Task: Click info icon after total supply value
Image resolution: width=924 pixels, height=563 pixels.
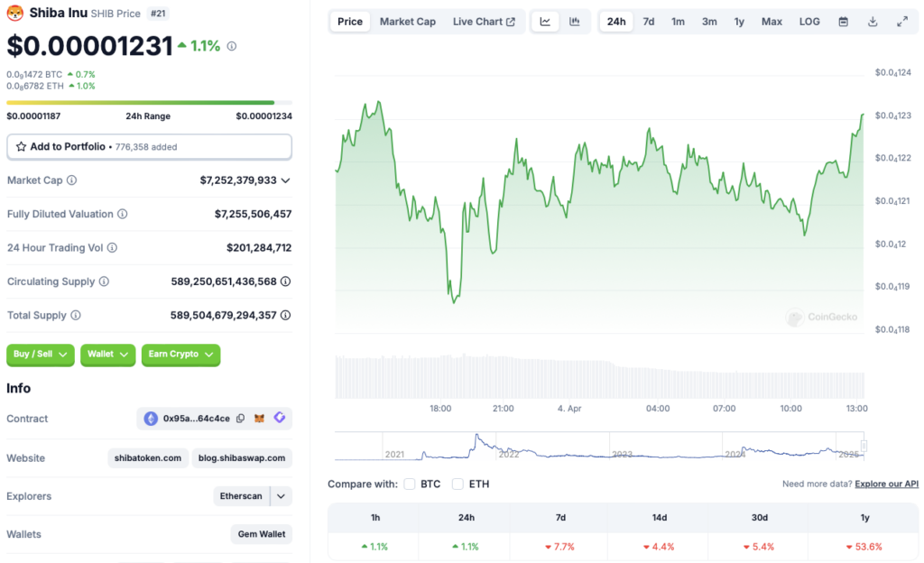Action: pyautogui.click(x=285, y=315)
